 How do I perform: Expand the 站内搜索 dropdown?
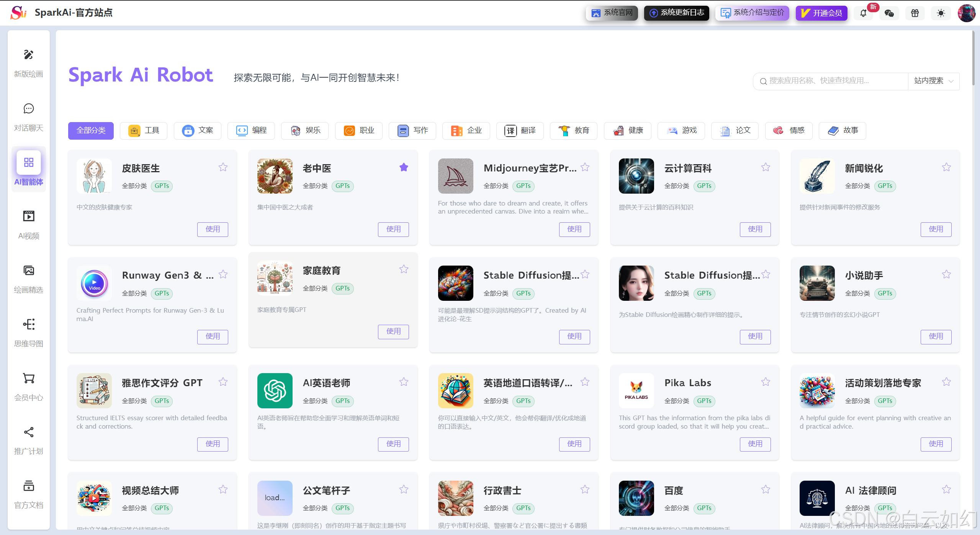[934, 81]
